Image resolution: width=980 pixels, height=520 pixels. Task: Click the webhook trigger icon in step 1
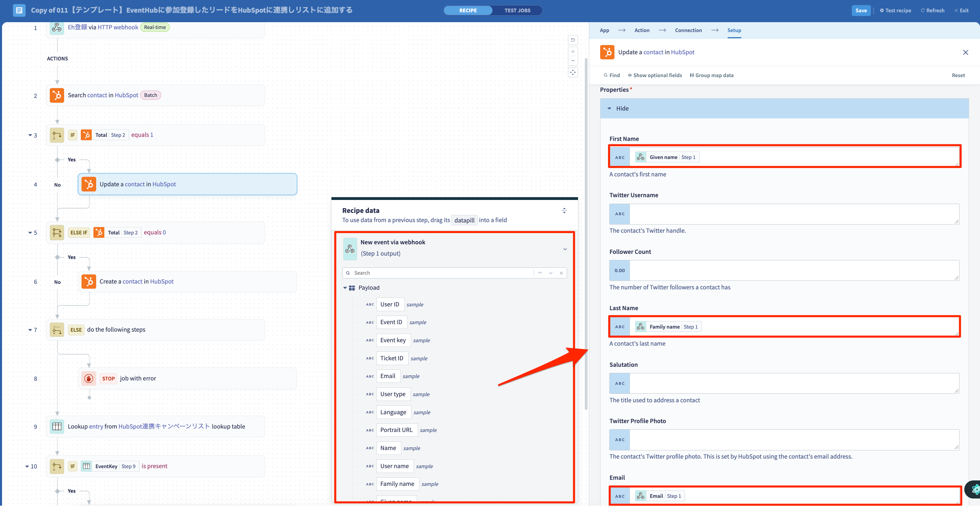pos(57,27)
